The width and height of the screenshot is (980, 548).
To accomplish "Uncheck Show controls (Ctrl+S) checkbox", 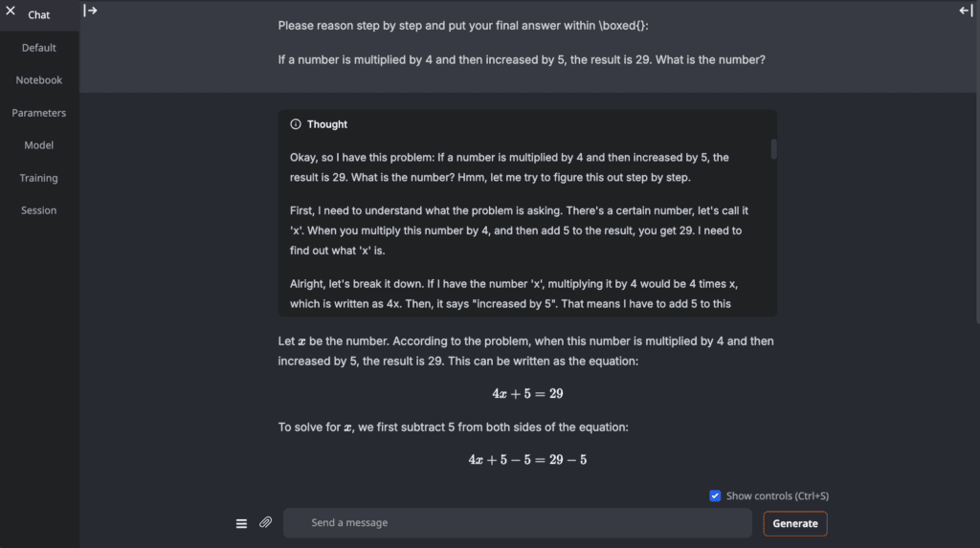I will click(x=715, y=495).
